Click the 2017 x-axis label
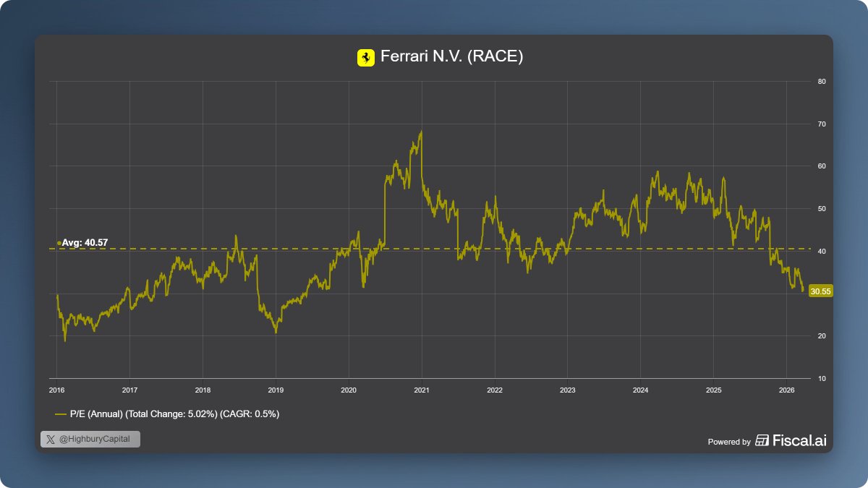Viewport: 868px width, 488px height. click(129, 390)
